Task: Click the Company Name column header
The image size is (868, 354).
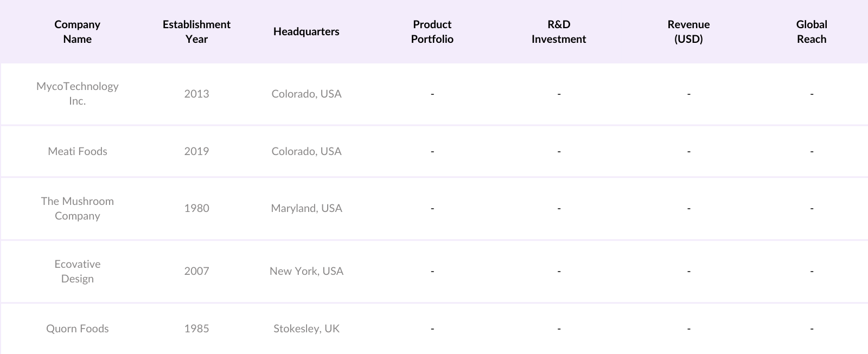Action: pyautogui.click(x=77, y=31)
